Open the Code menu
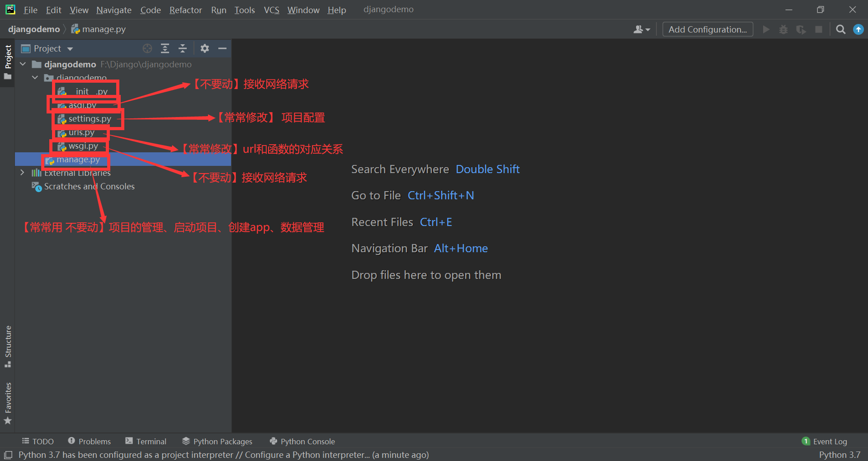 pyautogui.click(x=151, y=10)
